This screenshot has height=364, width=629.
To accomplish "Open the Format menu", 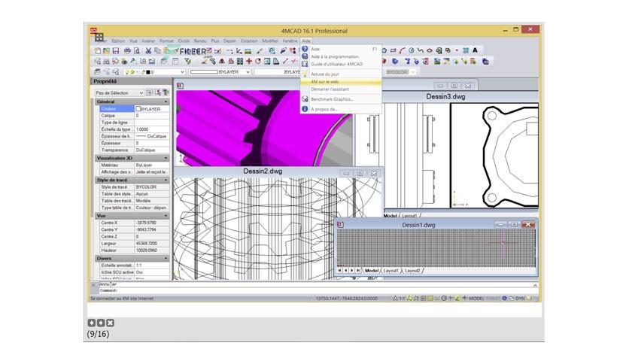I will [x=166, y=41].
